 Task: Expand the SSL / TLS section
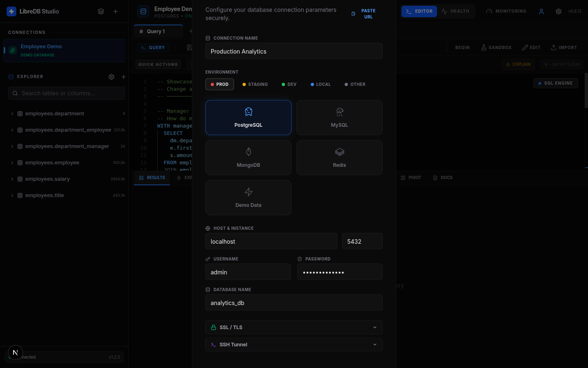click(294, 328)
